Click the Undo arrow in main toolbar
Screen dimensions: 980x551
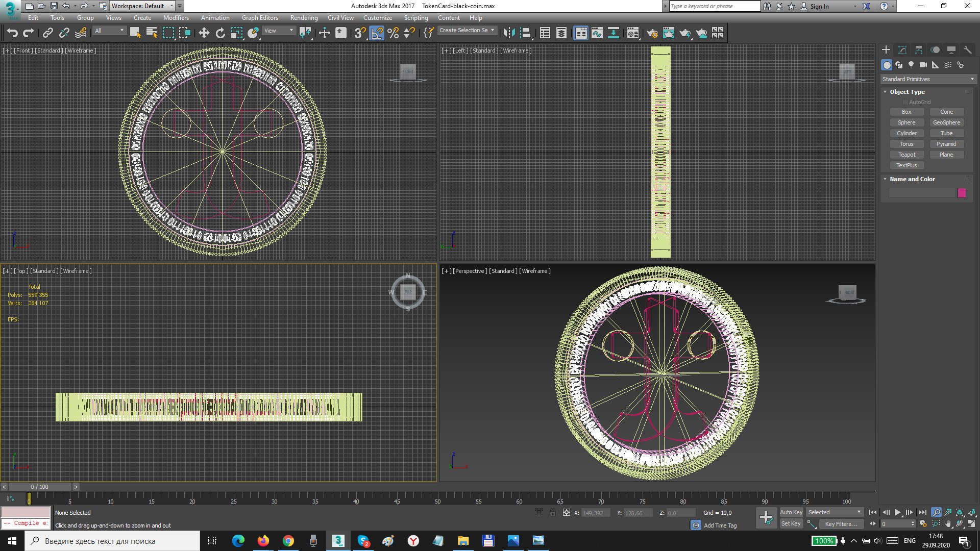click(12, 33)
